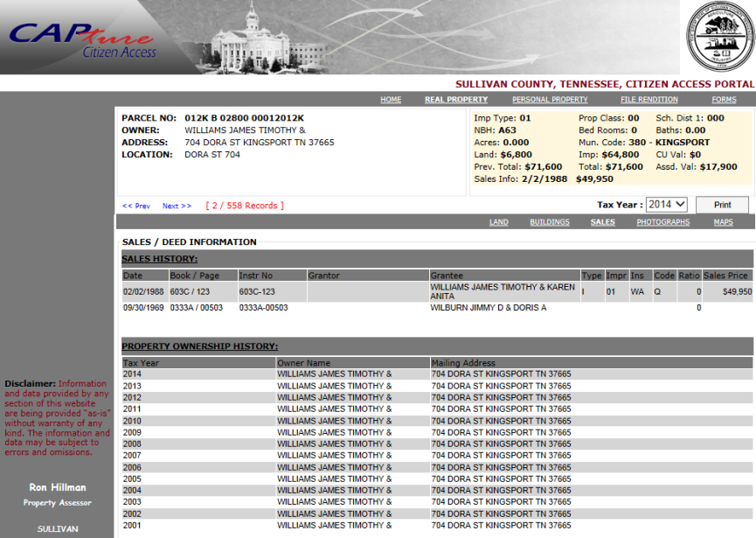The image size is (756, 538).
Task: Open the FORMS menu
Action: [724, 100]
